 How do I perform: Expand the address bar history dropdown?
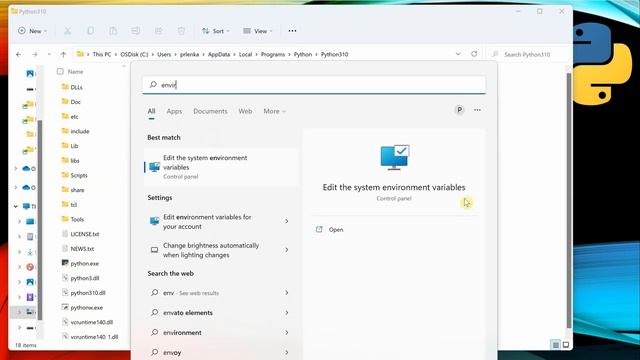click(458, 54)
